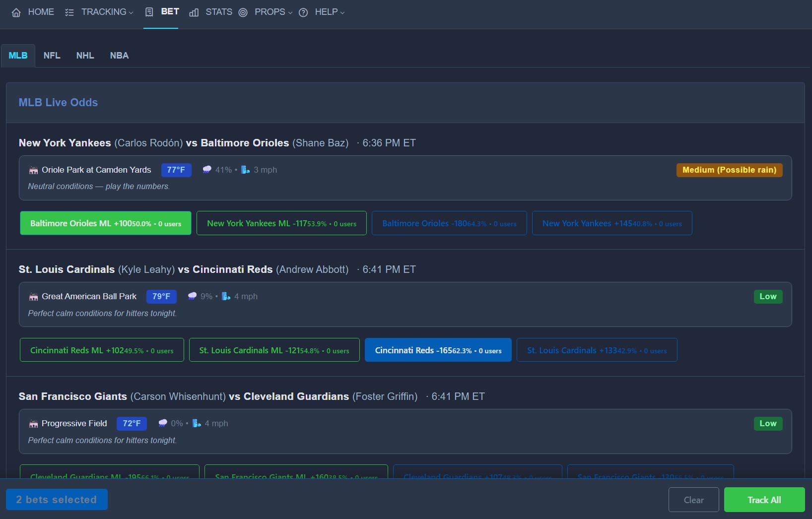
Task: Click the 72°F temperature badge
Action: point(132,424)
